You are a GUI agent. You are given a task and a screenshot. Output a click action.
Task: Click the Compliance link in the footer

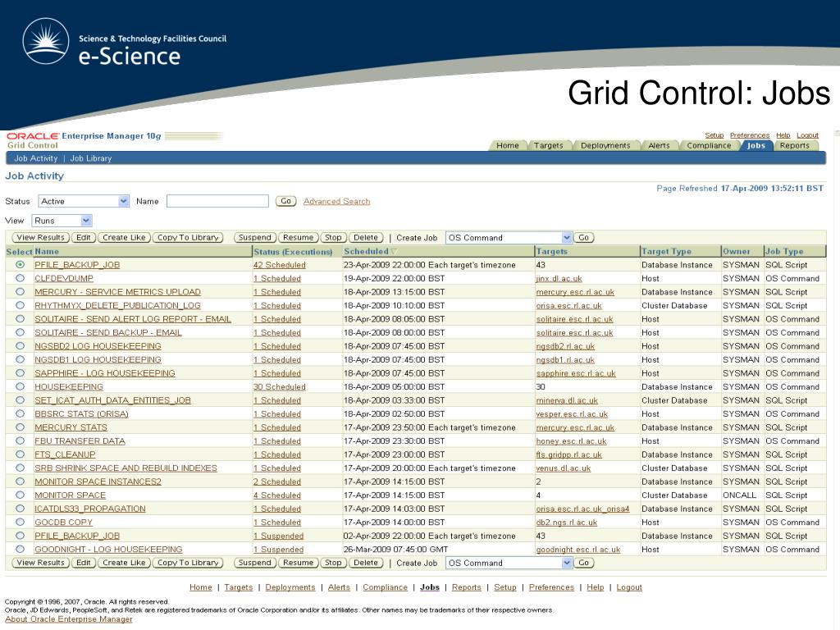(x=386, y=587)
